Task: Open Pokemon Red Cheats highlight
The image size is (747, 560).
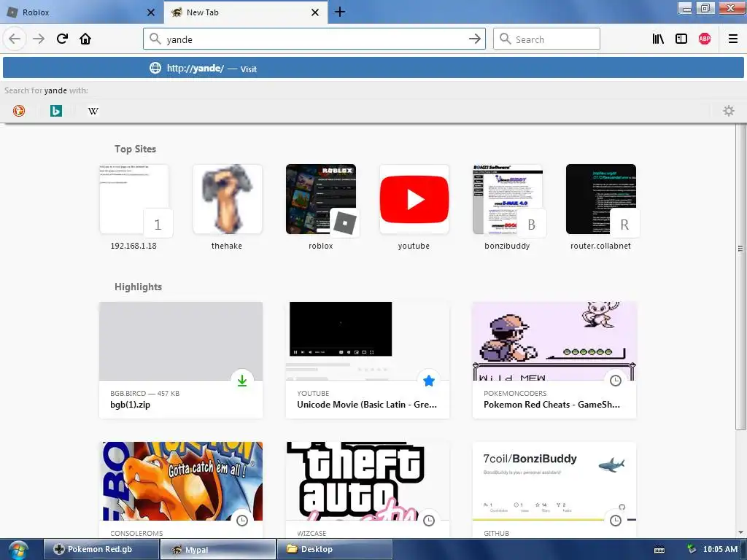Action: pyautogui.click(x=554, y=360)
